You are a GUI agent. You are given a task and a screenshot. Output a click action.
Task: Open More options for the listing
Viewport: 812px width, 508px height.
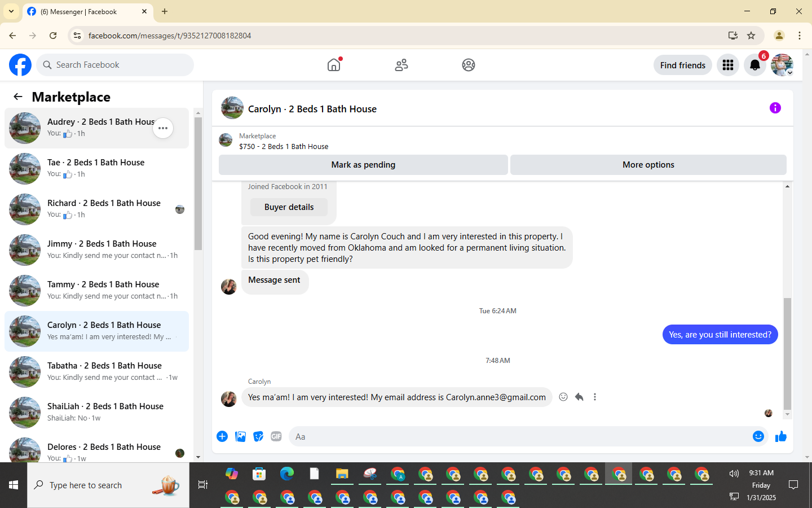[648, 165]
